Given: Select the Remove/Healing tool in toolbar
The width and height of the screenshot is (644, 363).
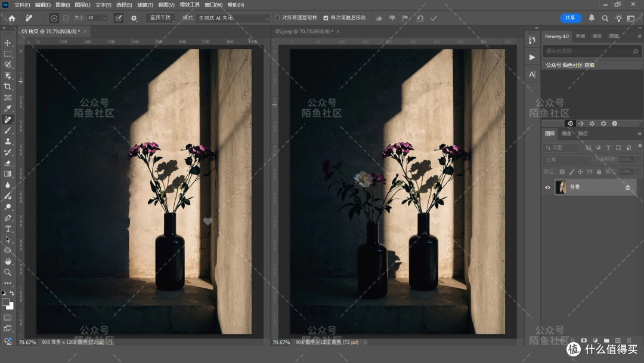Looking at the screenshot, I should (7, 119).
